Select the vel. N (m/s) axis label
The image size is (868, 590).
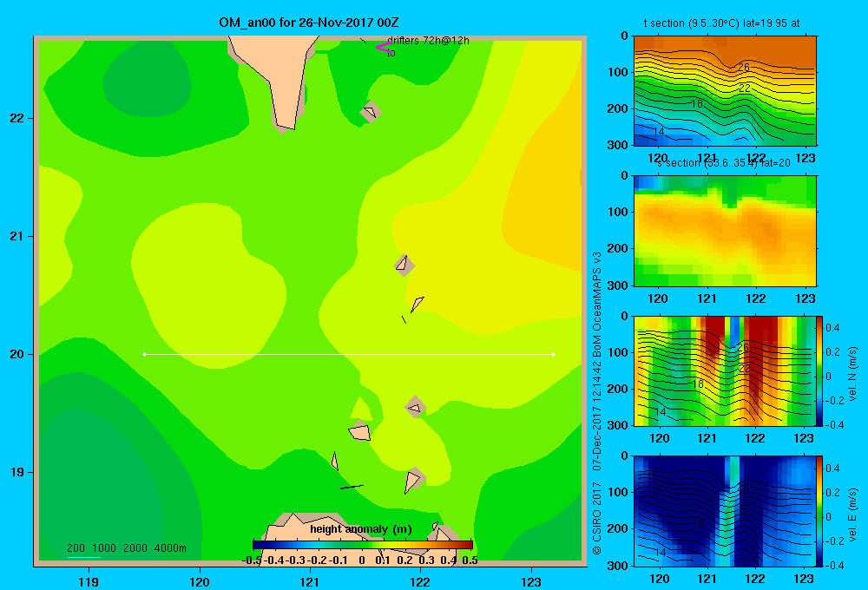(x=852, y=374)
